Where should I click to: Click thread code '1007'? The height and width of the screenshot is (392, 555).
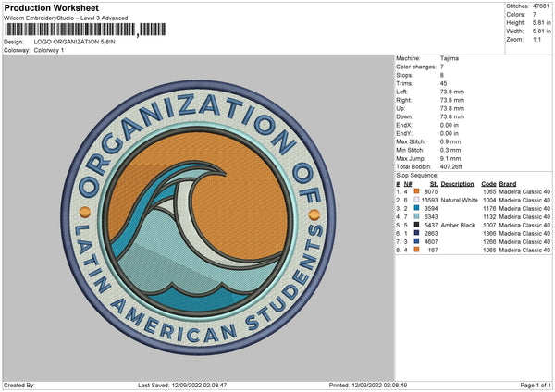tap(490, 225)
